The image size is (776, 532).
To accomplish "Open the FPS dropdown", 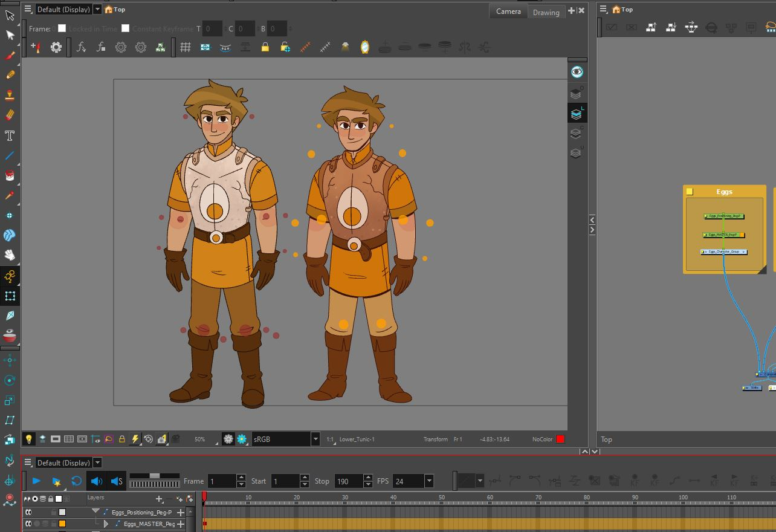I will (x=428, y=481).
